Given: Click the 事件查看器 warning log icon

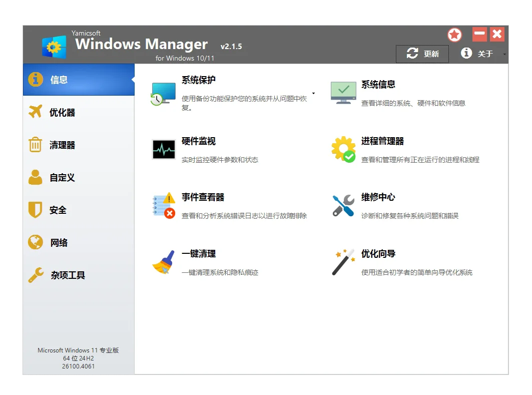Looking at the screenshot, I should click(164, 206).
